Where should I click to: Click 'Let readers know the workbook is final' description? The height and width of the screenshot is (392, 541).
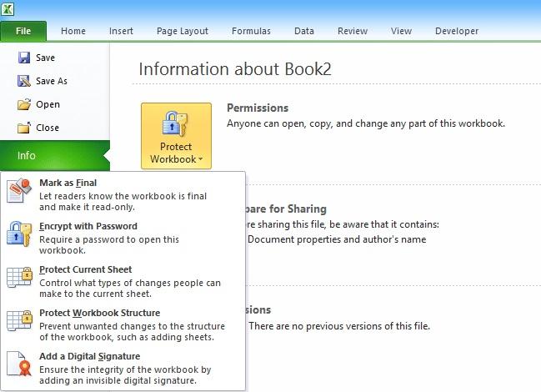pyautogui.click(x=123, y=202)
